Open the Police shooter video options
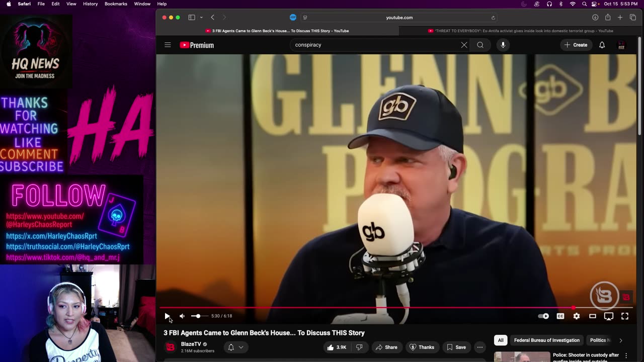The image size is (644, 362). 626,355
